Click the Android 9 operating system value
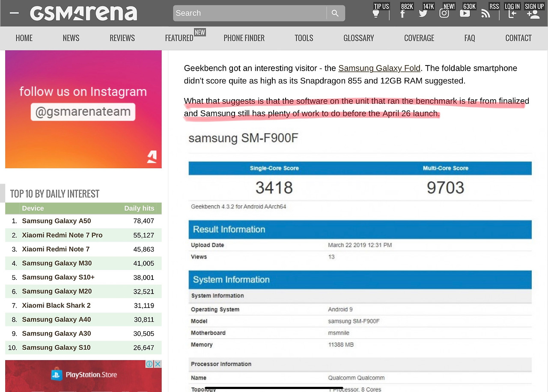This screenshot has width=548, height=392. point(340,309)
